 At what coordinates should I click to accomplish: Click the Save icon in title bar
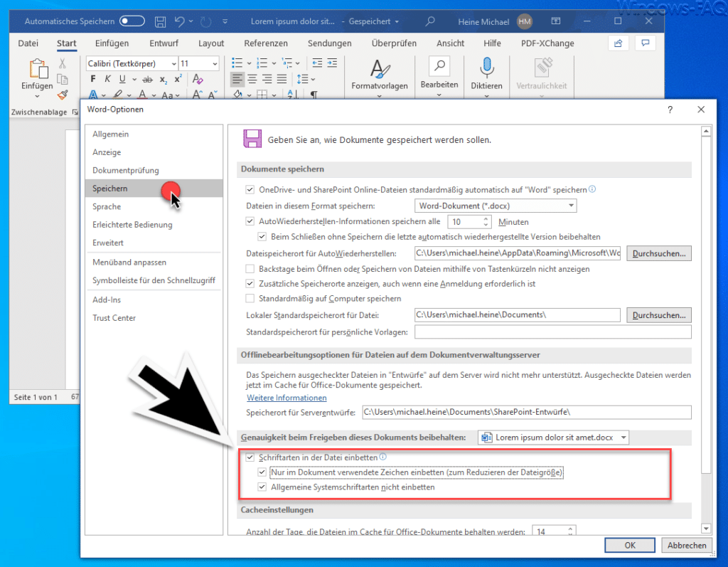[x=160, y=21]
